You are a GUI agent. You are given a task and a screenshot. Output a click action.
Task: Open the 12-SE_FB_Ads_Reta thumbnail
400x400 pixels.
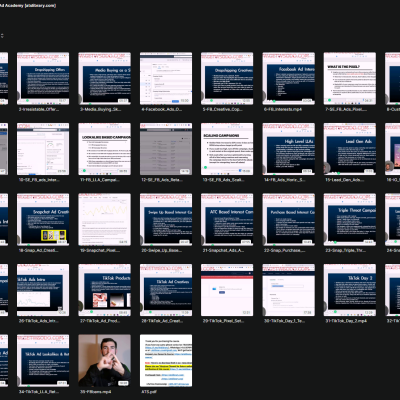pos(166,149)
